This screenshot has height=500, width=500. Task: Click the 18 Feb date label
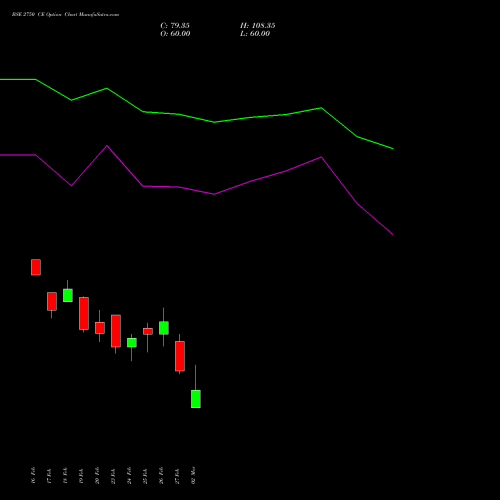point(65,475)
